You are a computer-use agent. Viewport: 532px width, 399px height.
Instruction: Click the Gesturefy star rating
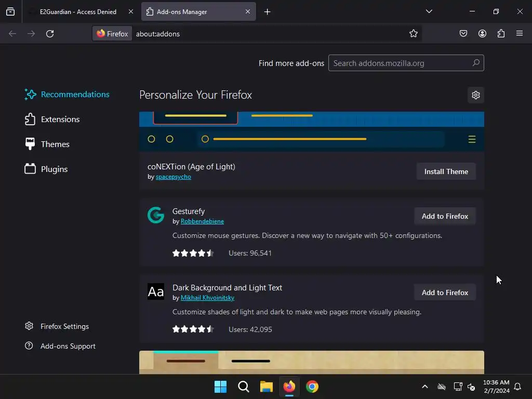193,253
